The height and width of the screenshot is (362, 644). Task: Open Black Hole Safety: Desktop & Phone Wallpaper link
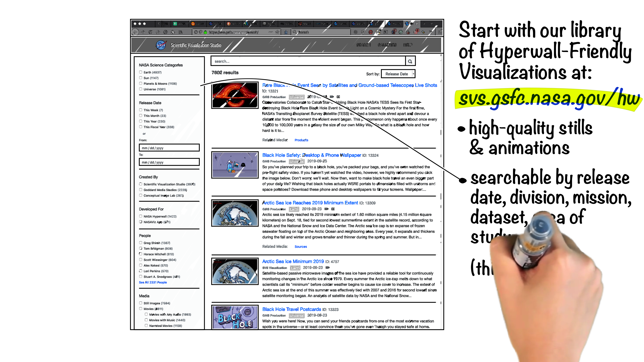click(x=311, y=155)
